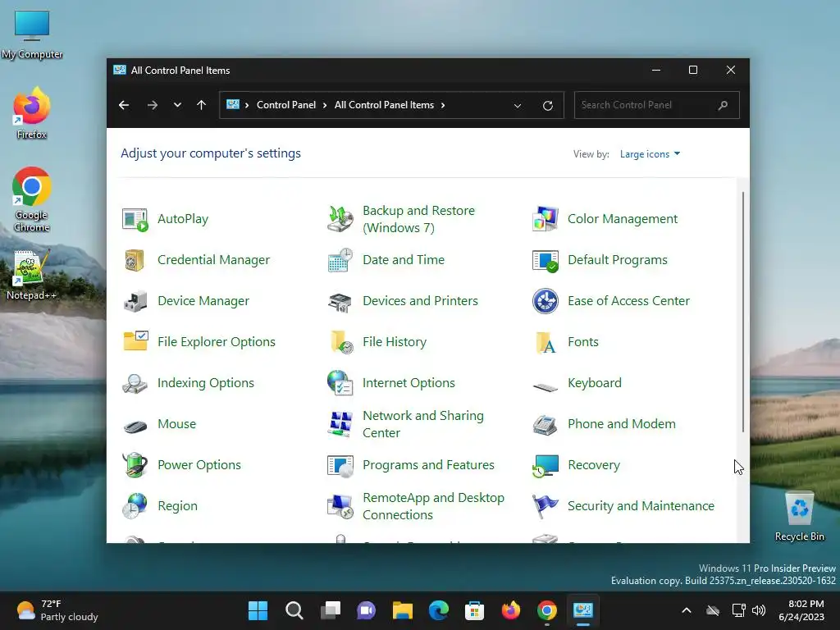840x630 pixels.
Task: Open the Phone and Modem icon
Action: point(546,426)
